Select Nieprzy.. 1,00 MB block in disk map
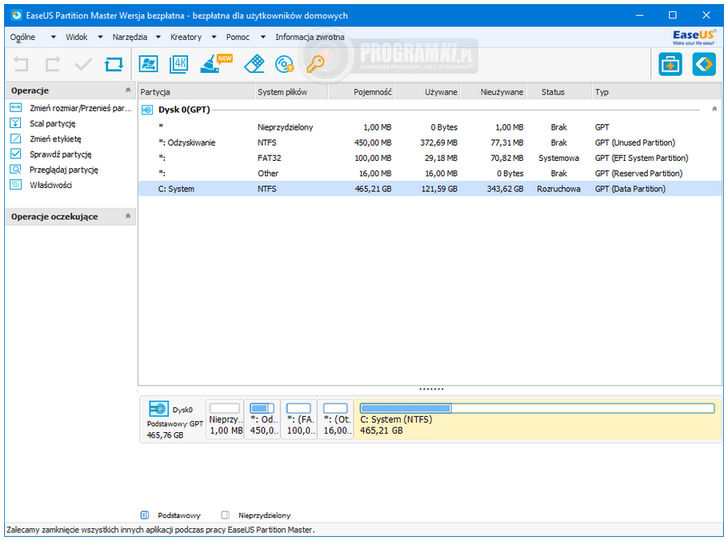Screen dimensions: 727x542 click(x=225, y=419)
